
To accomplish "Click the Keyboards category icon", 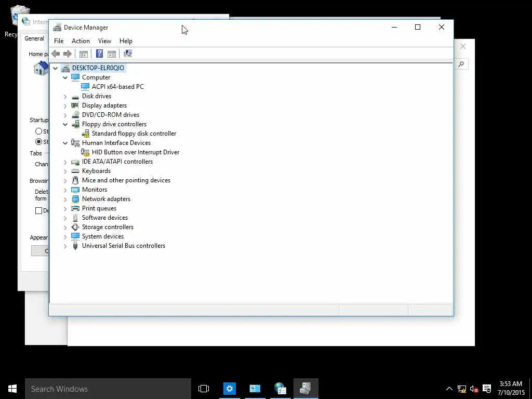I will tap(75, 171).
